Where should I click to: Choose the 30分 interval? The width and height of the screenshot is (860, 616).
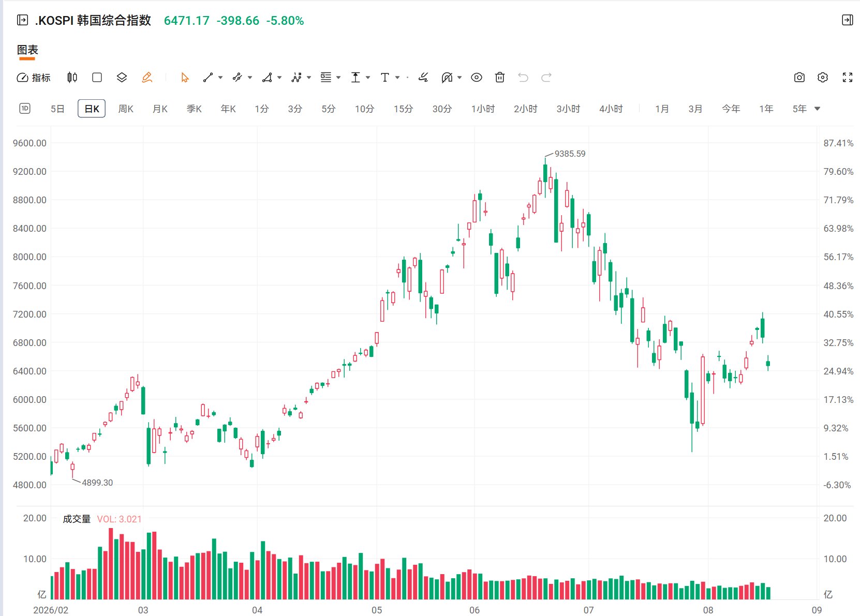pyautogui.click(x=442, y=109)
